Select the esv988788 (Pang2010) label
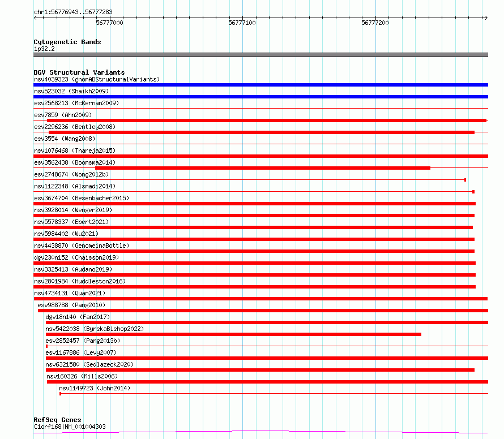Image resolution: width=504 pixels, height=439 pixels. [71, 305]
